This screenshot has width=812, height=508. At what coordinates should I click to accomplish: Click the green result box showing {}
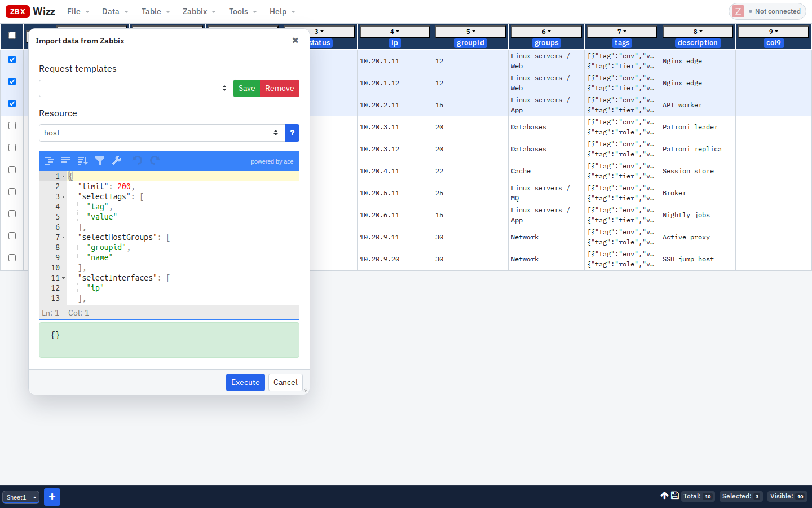169,340
